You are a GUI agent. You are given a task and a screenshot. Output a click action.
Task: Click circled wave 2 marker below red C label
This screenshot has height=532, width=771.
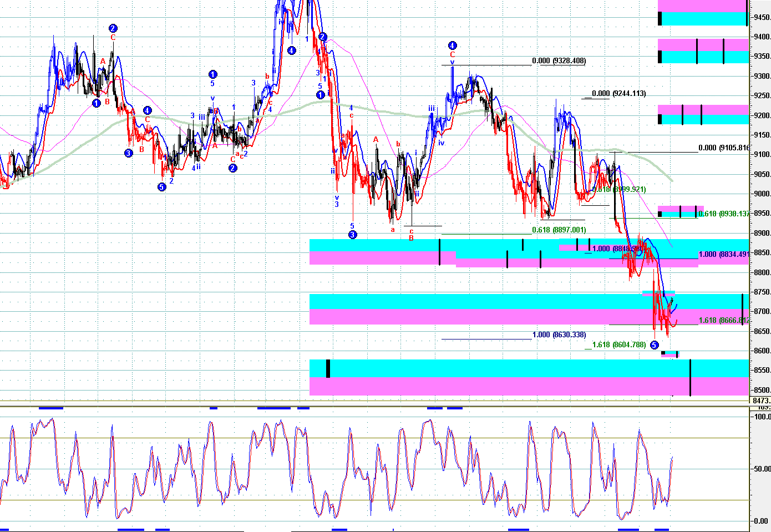(233, 168)
